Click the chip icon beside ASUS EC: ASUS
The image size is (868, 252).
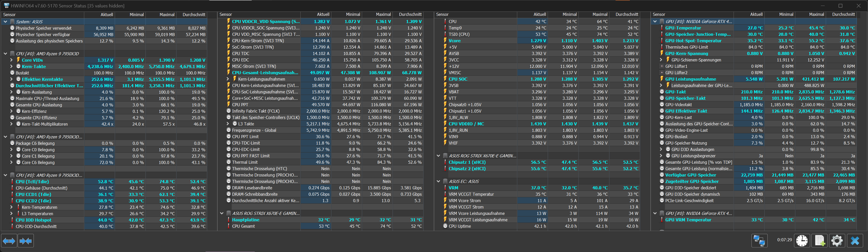pyautogui.click(x=445, y=182)
